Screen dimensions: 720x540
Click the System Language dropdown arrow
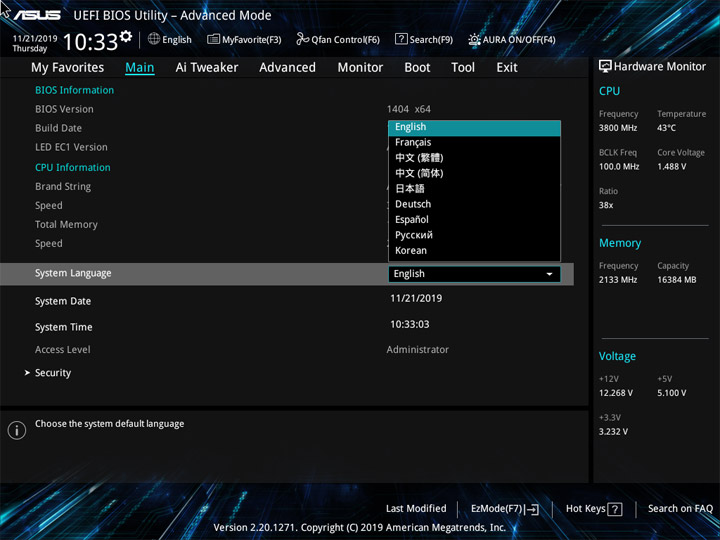point(549,274)
